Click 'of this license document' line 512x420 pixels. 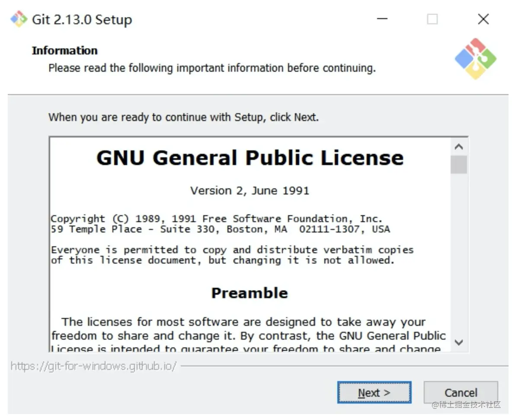223,261
